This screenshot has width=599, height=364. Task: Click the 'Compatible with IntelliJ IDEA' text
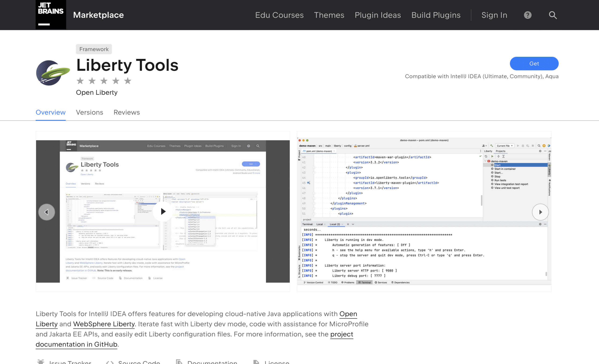482,76
